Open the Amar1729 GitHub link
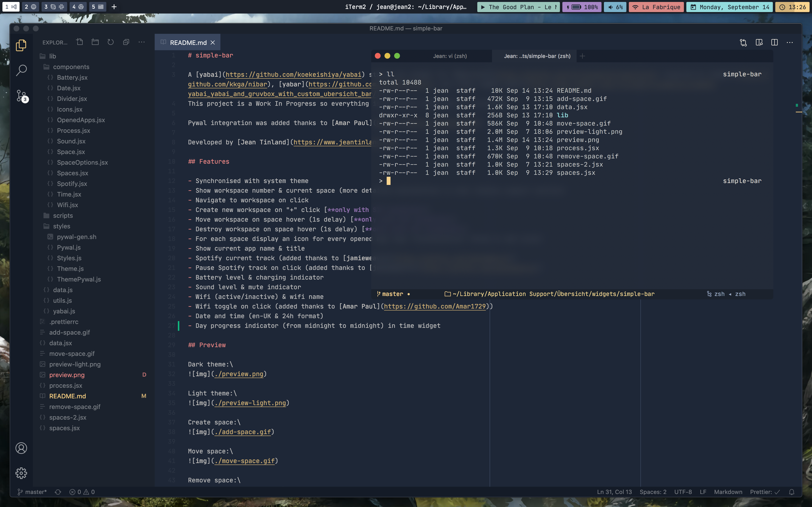 (435, 306)
